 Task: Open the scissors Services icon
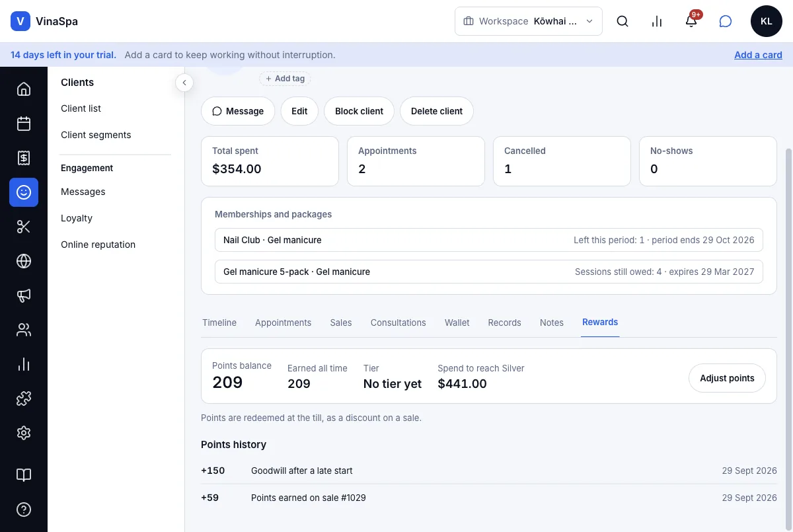point(24,227)
